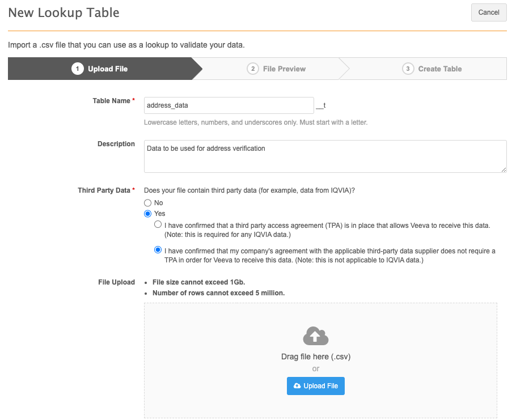
Task: Click the Table Name field label
Action: coord(111,101)
